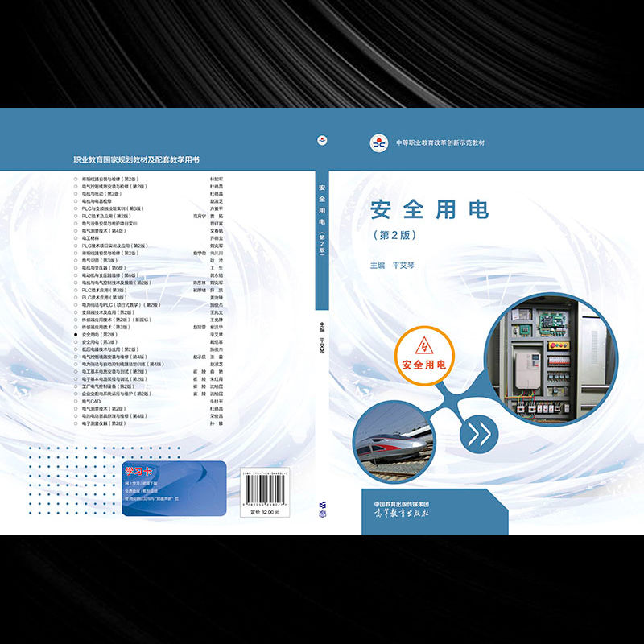This screenshot has width=644, height=644.
Task: Select the bullet beside 电气CAD
Action: pyautogui.click(x=76, y=401)
